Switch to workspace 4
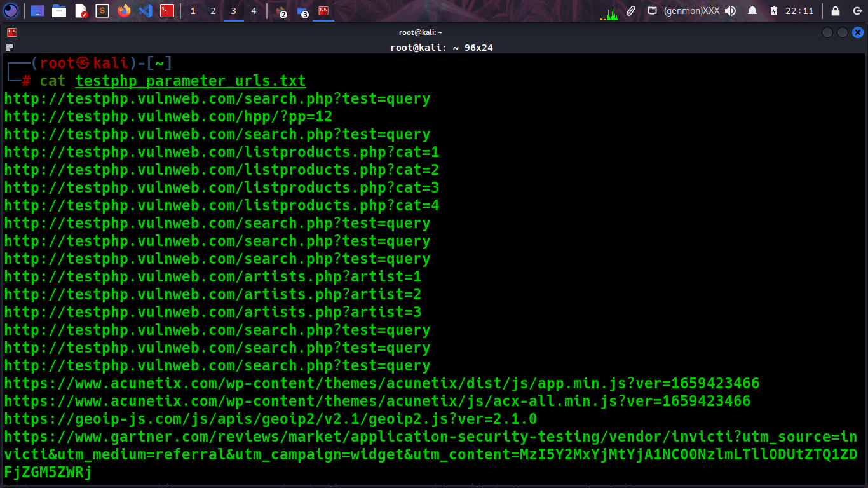Screen dimensions: 868x488 click(253, 10)
